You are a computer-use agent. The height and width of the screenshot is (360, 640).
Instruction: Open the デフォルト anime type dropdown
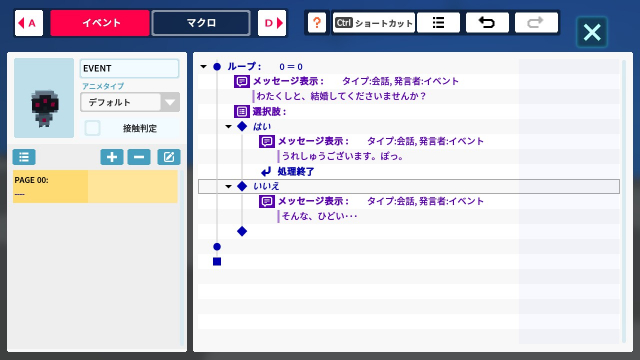tap(130, 102)
